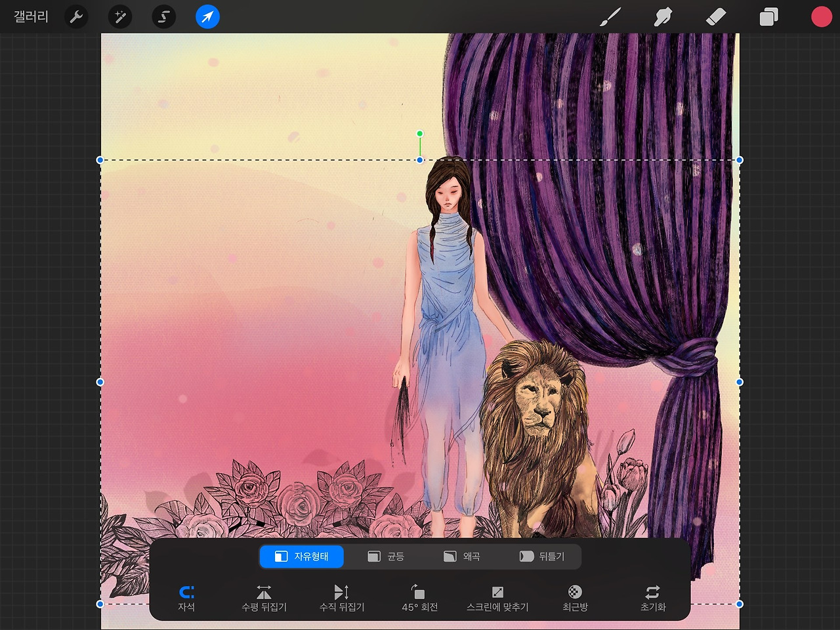This screenshot has width=840, height=630.
Task: Click the top-right transform handle
Action: tap(740, 160)
